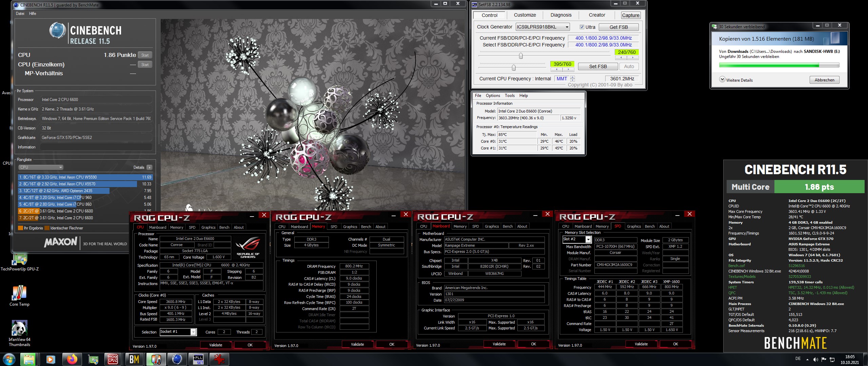
Task: Click the Set FSB button
Action: pyautogui.click(x=598, y=66)
